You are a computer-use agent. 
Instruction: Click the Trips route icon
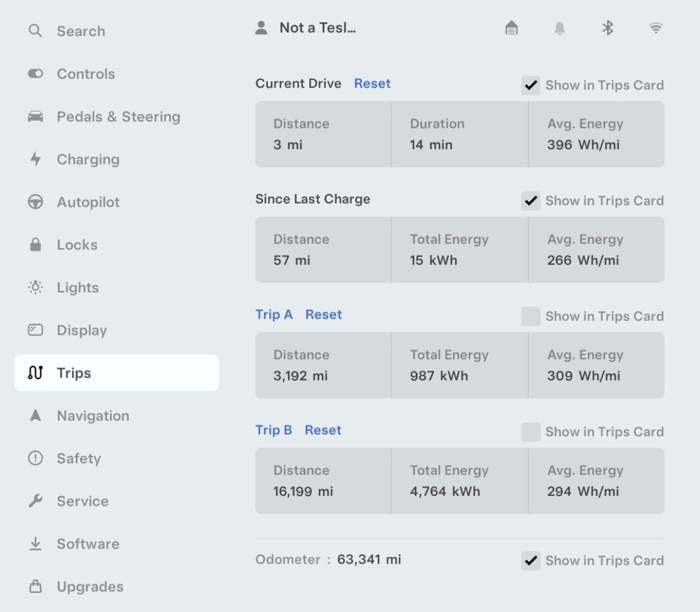pos(36,372)
